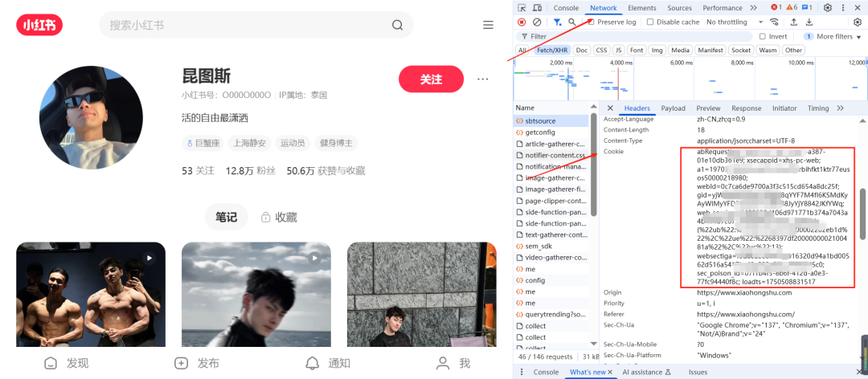
Task: Click the blue issues count badge
Action: coord(807,8)
